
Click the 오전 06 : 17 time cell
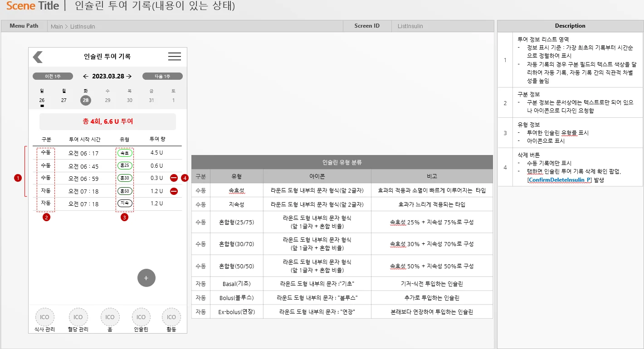pos(83,153)
